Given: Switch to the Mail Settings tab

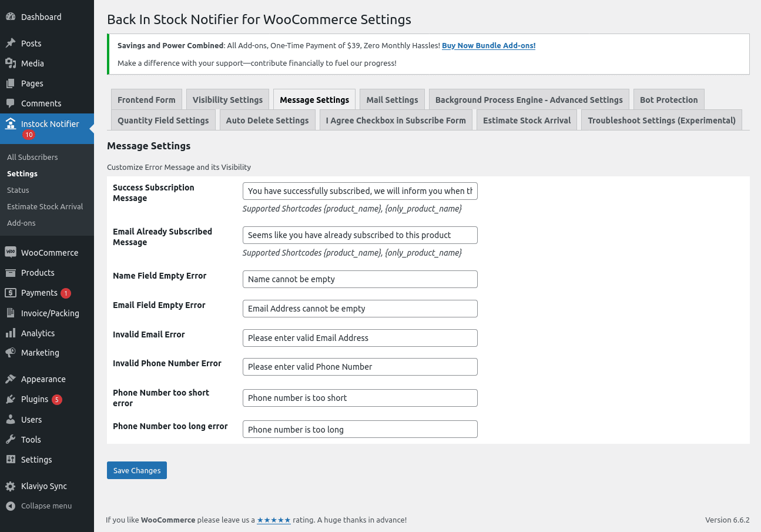Looking at the screenshot, I should 392,99.
